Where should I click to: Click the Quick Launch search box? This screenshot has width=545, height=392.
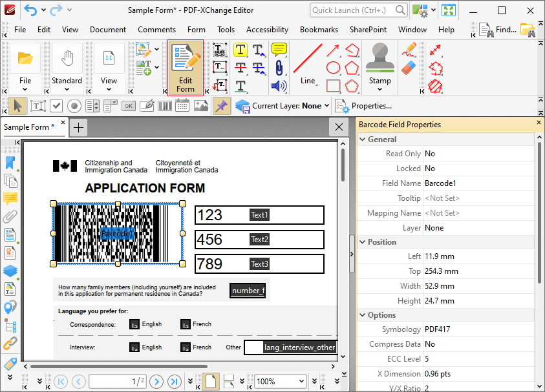tap(358, 10)
